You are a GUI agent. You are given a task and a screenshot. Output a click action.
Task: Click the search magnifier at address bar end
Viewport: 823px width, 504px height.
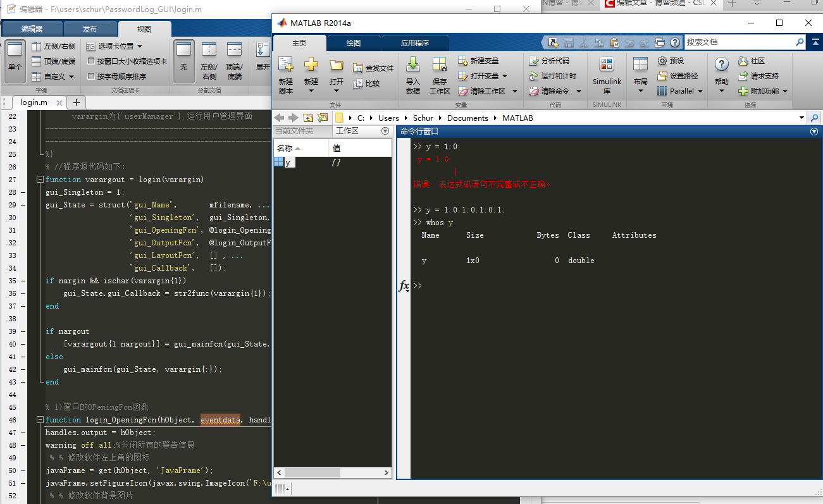[814, 118]
